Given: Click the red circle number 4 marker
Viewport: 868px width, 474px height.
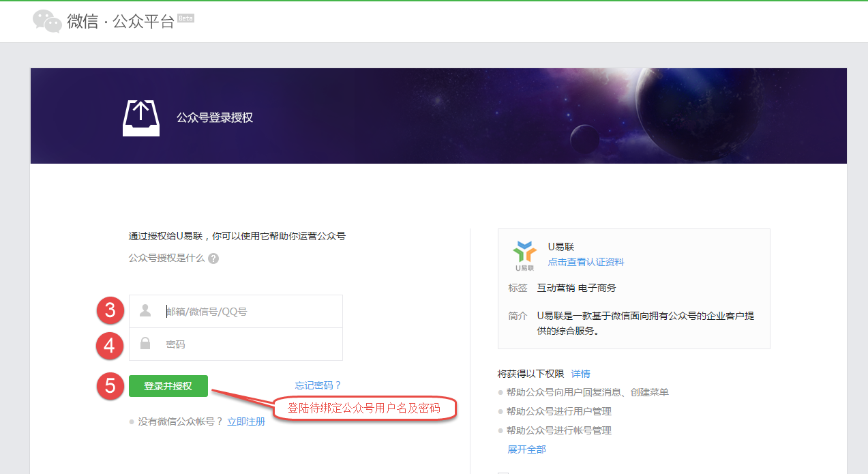Looking at the screenshot, I should (x=109, y=346).
